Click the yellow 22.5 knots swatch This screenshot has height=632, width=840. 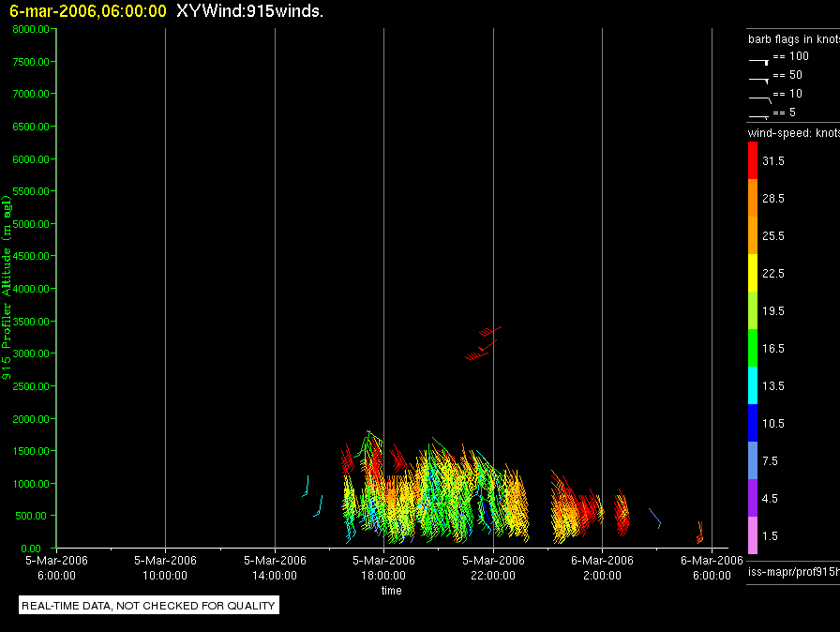pos(753,273)
